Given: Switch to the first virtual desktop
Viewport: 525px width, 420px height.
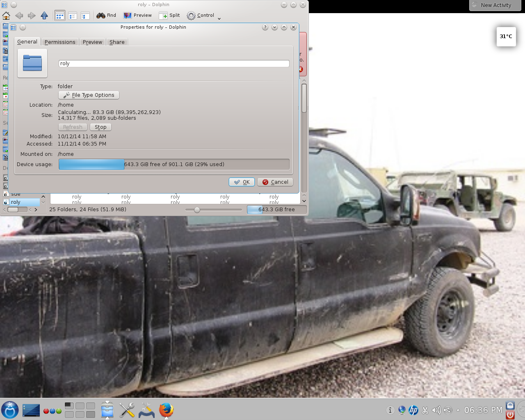Looking at the screenshot, I should click(x=69, y=406).
